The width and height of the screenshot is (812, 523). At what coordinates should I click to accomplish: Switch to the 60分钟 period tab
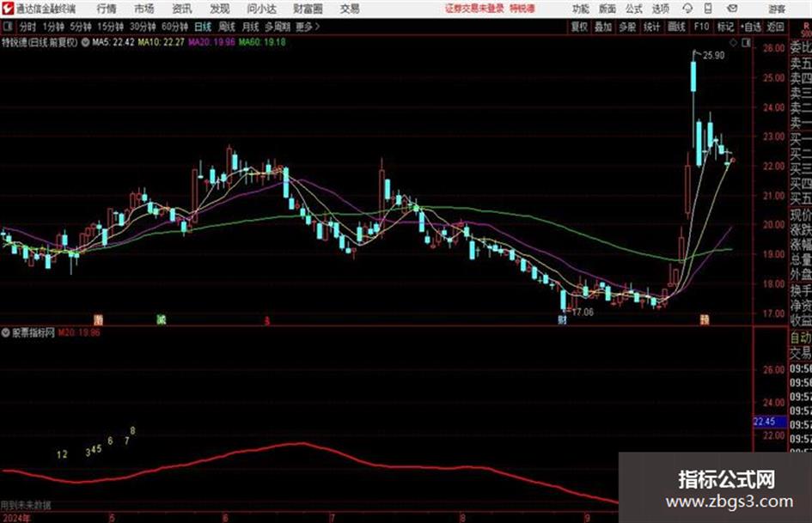(x=175, y=27)
